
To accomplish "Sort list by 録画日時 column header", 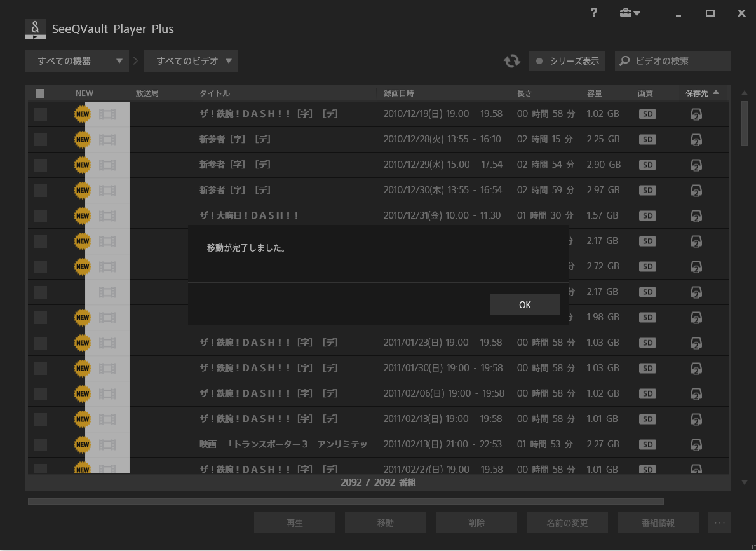I will (x=399, y=93).
